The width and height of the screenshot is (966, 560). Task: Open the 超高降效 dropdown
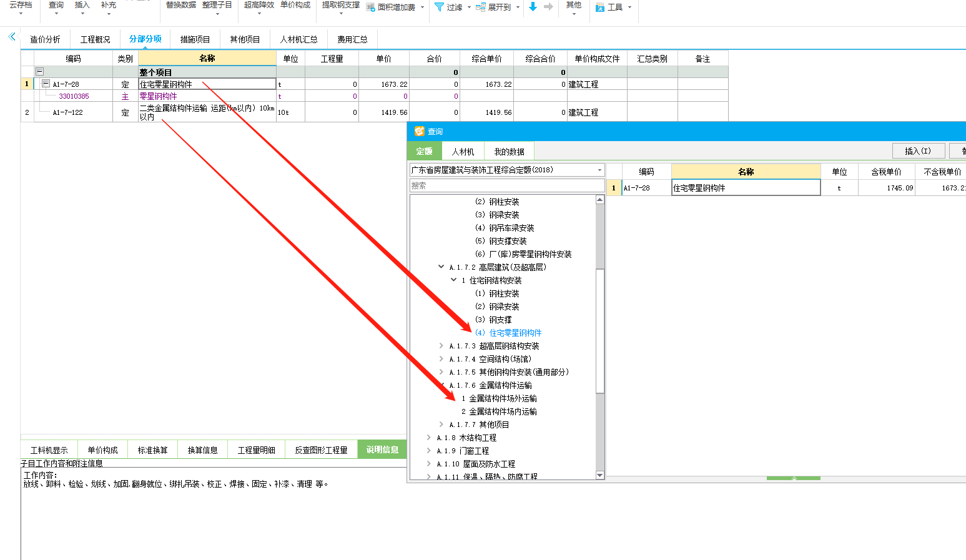point(259,14)
